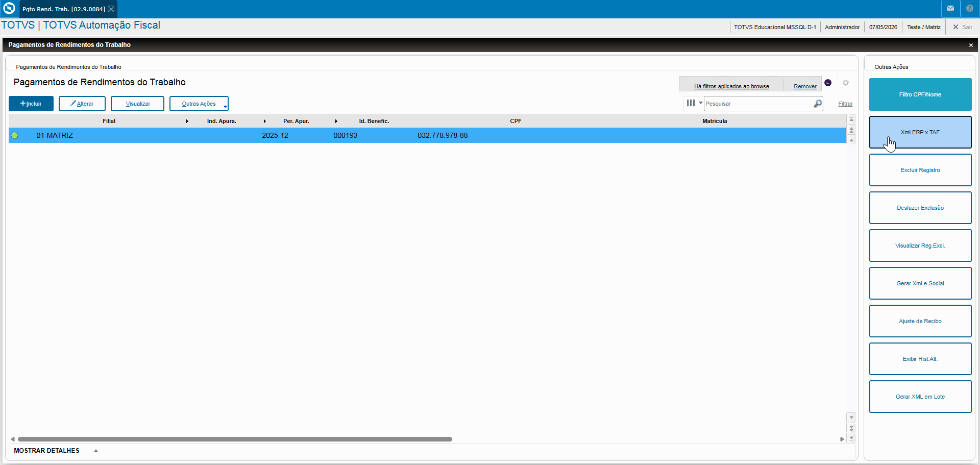Click the arrow after Per. Apur. column
Screen dimensions: 980x465
point(336,121)
